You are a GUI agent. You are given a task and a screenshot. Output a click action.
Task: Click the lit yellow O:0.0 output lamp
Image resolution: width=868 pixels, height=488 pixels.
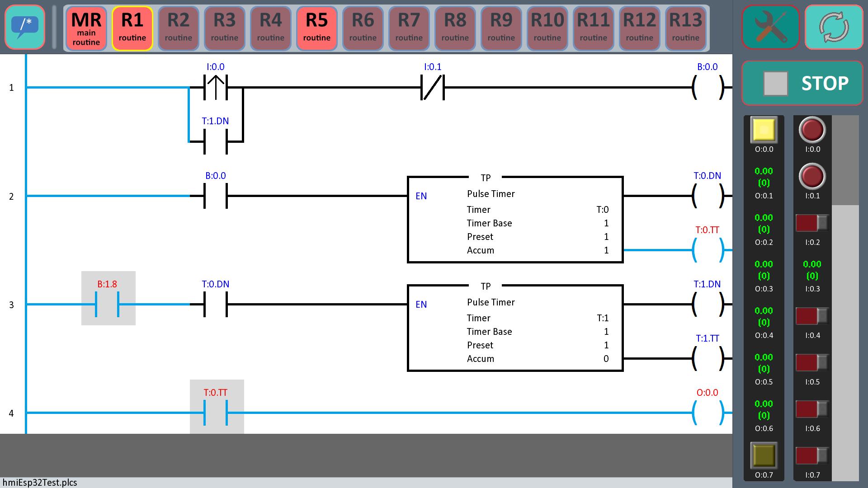point(764,130)
